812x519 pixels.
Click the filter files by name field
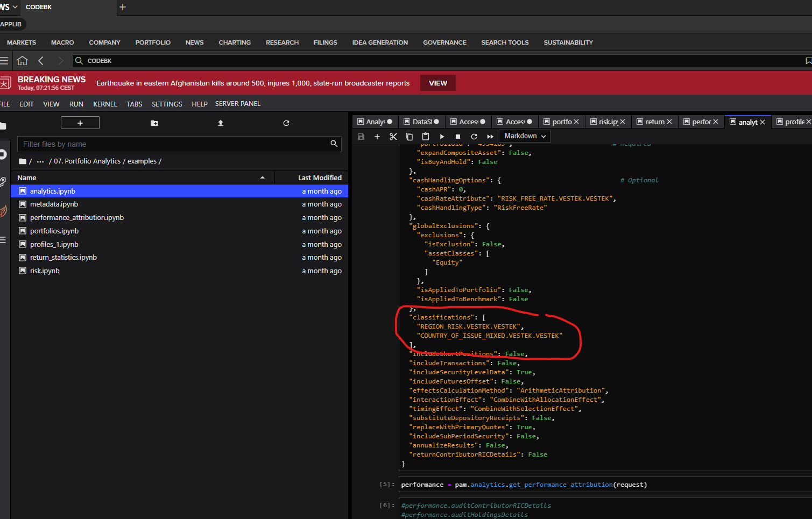[180, 144]
